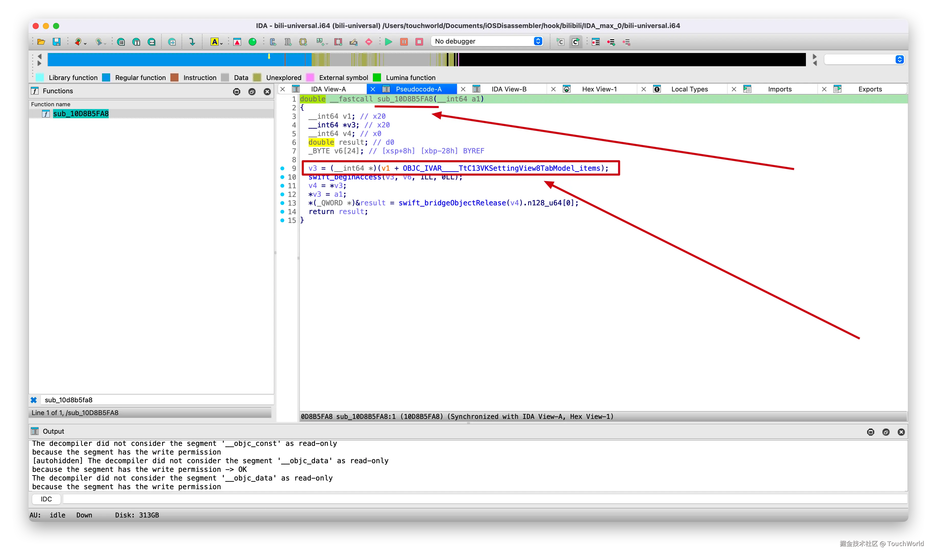Image resolution: width=937 pixels, height=560 pixels.
Task: Click the green circle toolbar icon
Action: pyautogui.click(x=253, y=42)
